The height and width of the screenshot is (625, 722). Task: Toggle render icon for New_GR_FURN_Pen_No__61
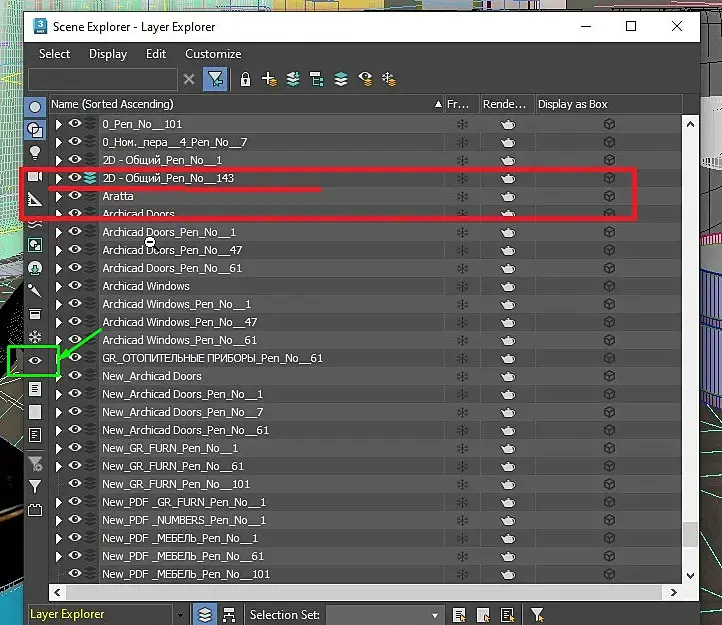508,467
